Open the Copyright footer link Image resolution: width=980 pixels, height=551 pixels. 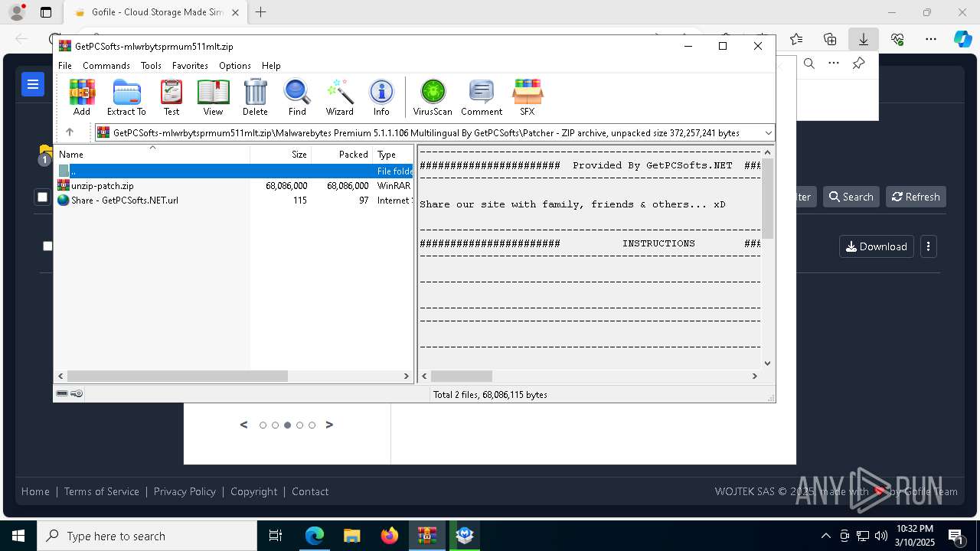coord(254,491)
